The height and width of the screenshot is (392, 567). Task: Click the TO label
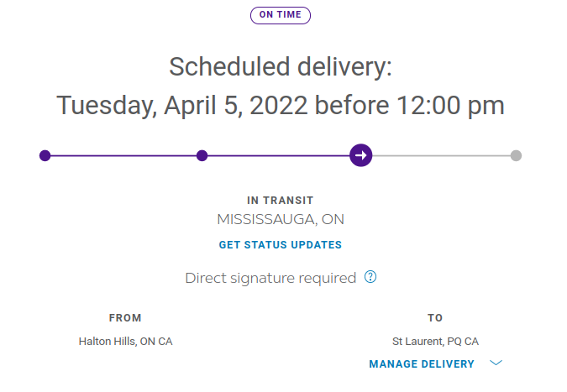pyautogui.click(x=435, y=318)
